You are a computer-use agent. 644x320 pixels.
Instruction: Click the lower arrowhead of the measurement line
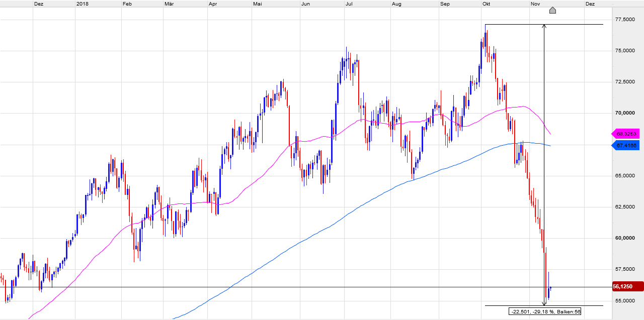(x=544, y=303)
